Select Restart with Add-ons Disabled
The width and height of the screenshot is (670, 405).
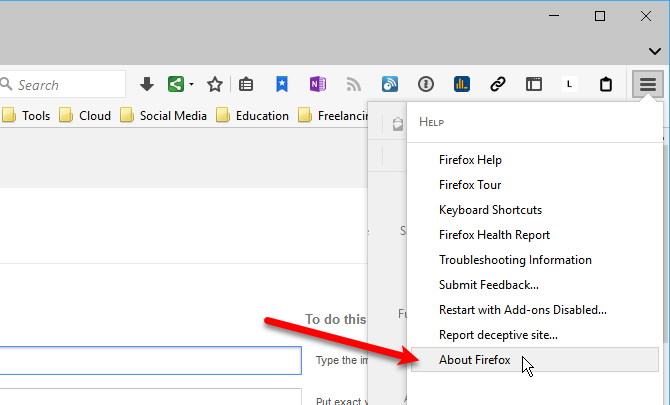click(522, 310)
